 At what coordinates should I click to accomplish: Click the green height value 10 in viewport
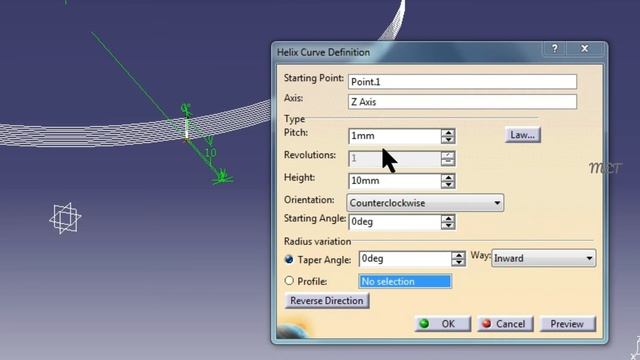(x=211, y=153)
